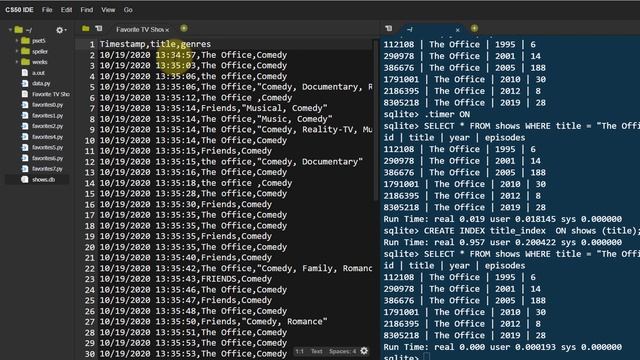Open a.out in file tree
The image size is (640, 360).
[x=38, y=73]
